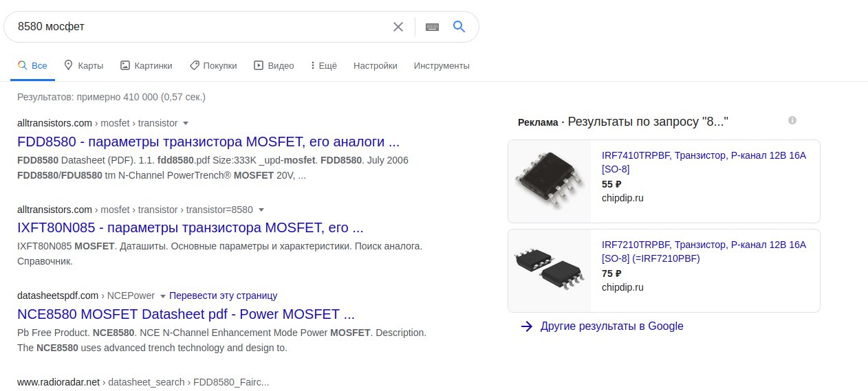868x391 pixels.
Task: Open IRF7210TRPBF product thumbnail
Action: point(550,271)
